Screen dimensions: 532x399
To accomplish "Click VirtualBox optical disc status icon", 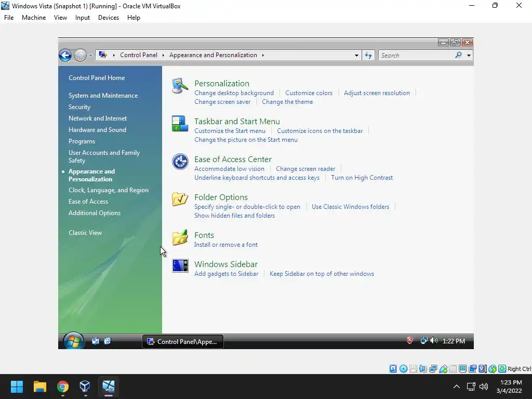I will (x=403, y=369).
